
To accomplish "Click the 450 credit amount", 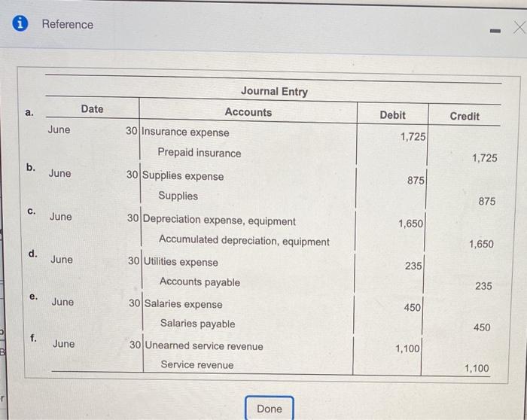I will coord(482,327).
